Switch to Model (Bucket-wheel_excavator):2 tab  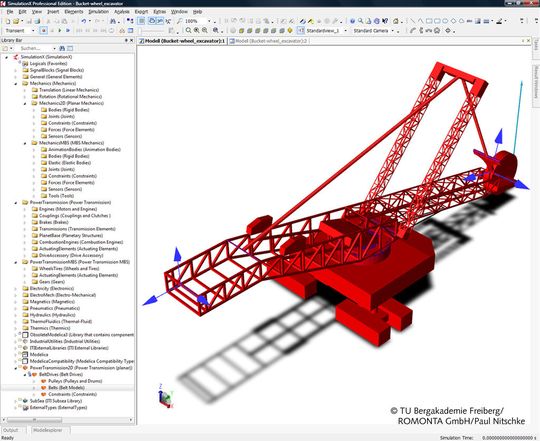[x=268, y=41]
